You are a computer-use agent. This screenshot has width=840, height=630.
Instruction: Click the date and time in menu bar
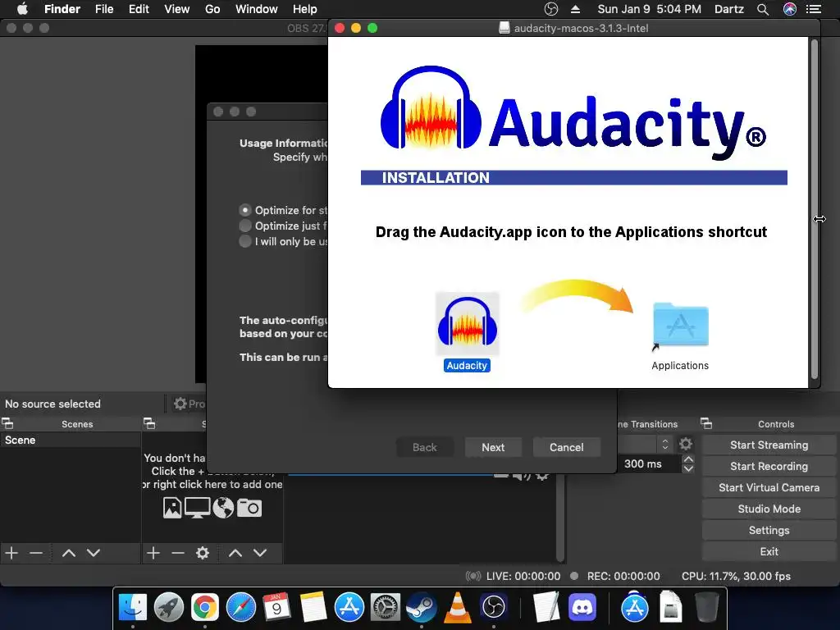click(x=649, y=9)
